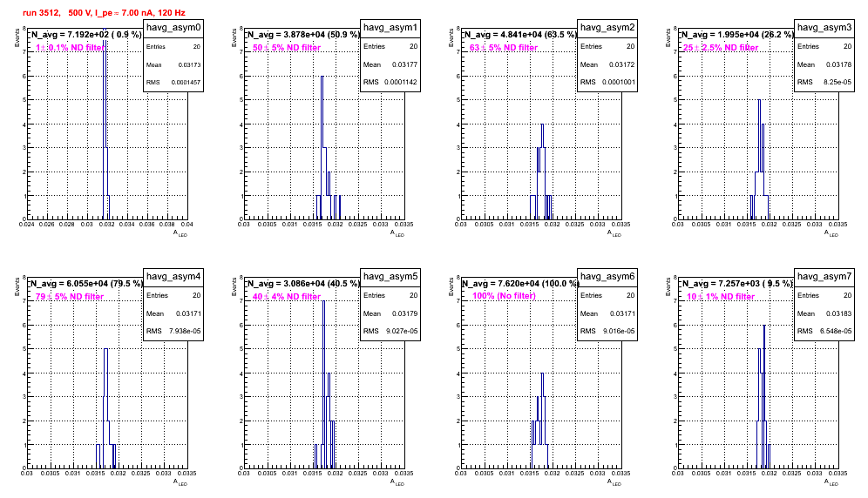Select the 40± 4% ND filter label
This screenshot has height=498, width=868.
(287, 297)
